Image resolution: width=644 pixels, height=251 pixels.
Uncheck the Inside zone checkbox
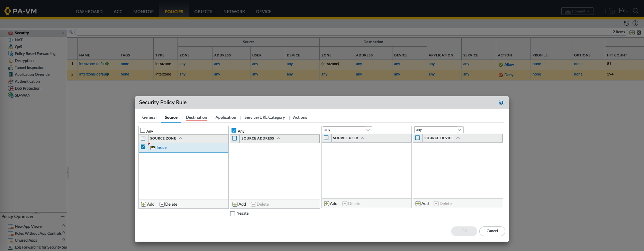click(143, 147)
